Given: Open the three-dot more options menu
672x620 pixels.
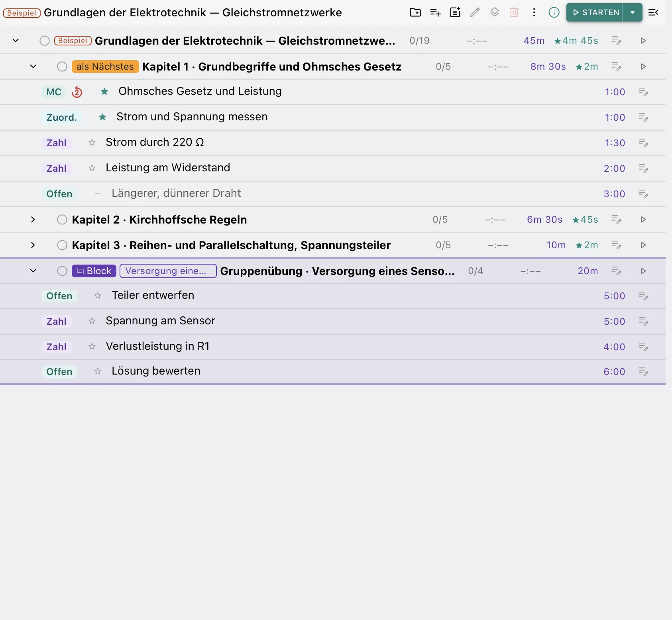Looking at the screenshot, I should 534,12.
